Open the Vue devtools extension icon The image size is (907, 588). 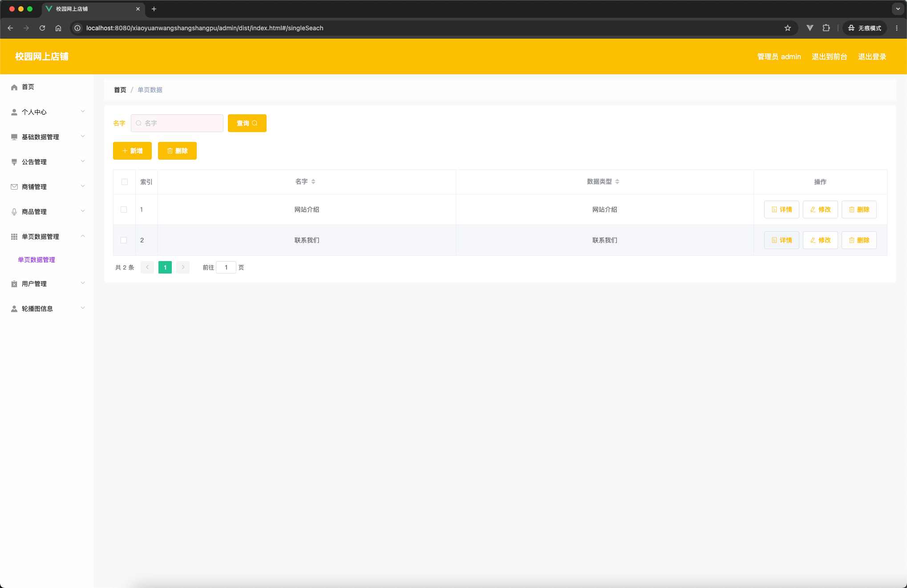click(810, 28)
